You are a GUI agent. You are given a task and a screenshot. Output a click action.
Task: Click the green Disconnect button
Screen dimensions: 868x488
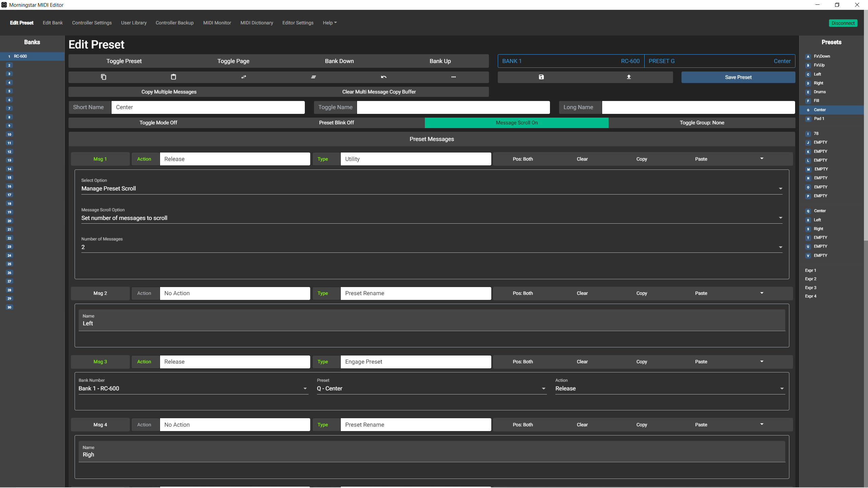(x=843, y=23)
